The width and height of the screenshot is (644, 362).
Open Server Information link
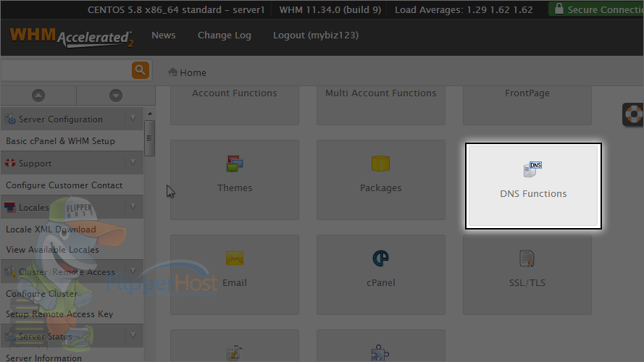(x=43, y=358)
